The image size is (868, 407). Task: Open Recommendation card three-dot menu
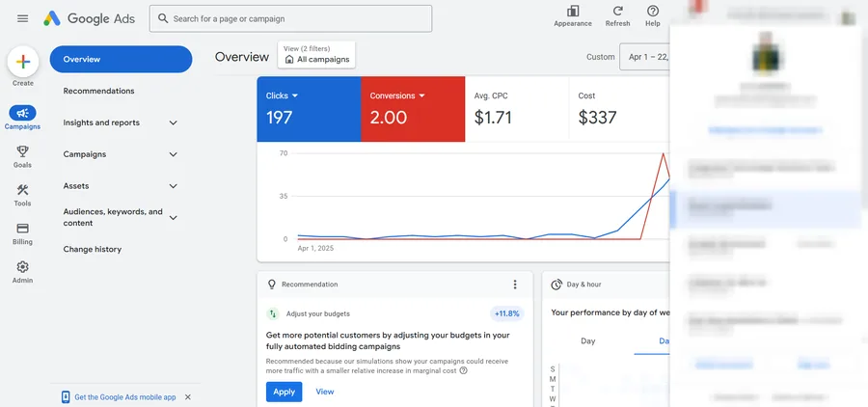tap(515, 285)
